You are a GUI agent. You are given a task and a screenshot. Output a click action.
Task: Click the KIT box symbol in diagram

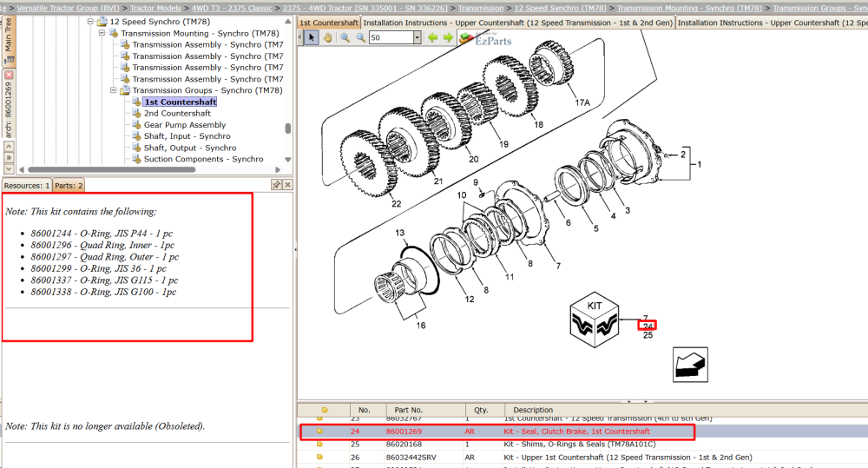pyautogui.click(x=595, y=320)
